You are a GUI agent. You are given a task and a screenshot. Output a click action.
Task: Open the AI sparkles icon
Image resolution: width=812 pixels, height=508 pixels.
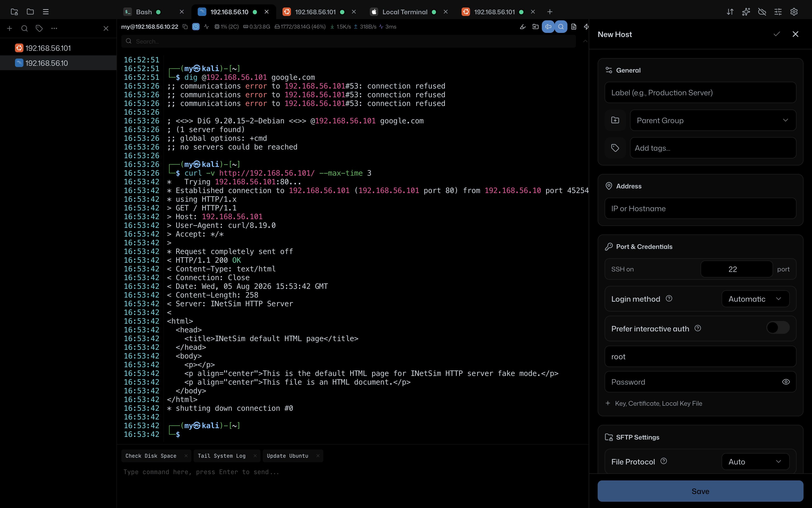(746, 12)
